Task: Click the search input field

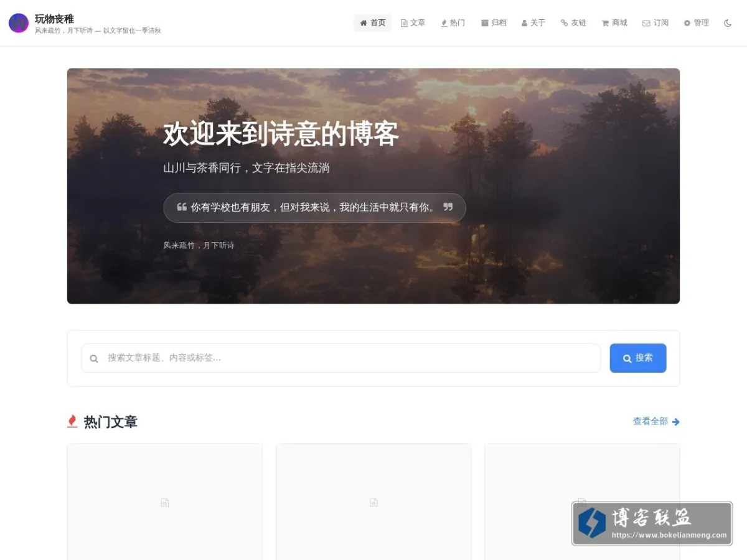Action: click(x=341, y=358)
